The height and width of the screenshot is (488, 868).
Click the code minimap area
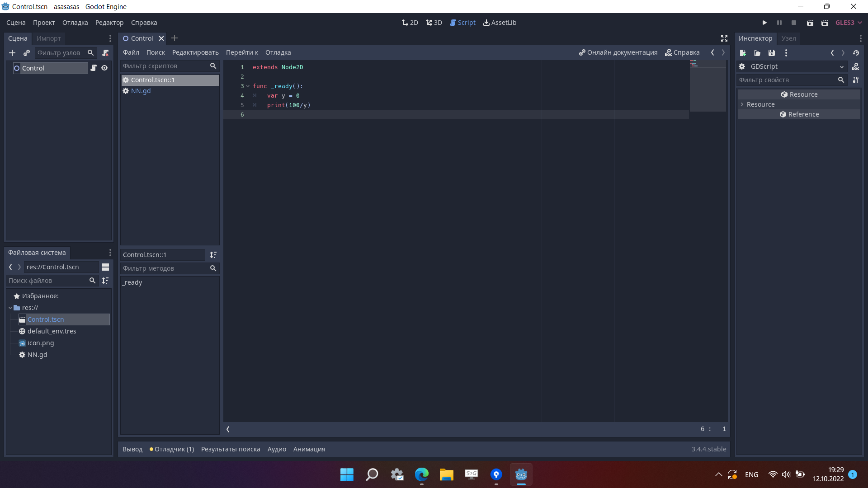click(x=708, y=86)
